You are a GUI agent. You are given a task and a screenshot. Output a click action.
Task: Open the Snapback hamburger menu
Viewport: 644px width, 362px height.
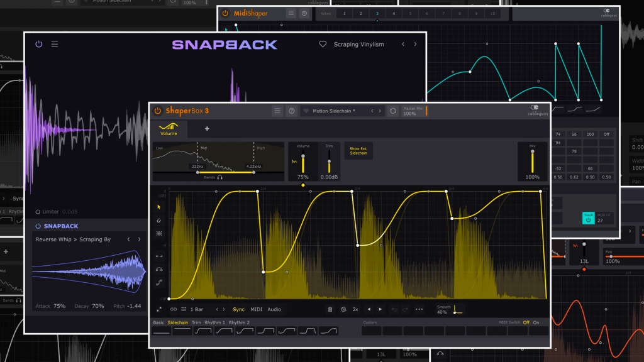(55, 44)
